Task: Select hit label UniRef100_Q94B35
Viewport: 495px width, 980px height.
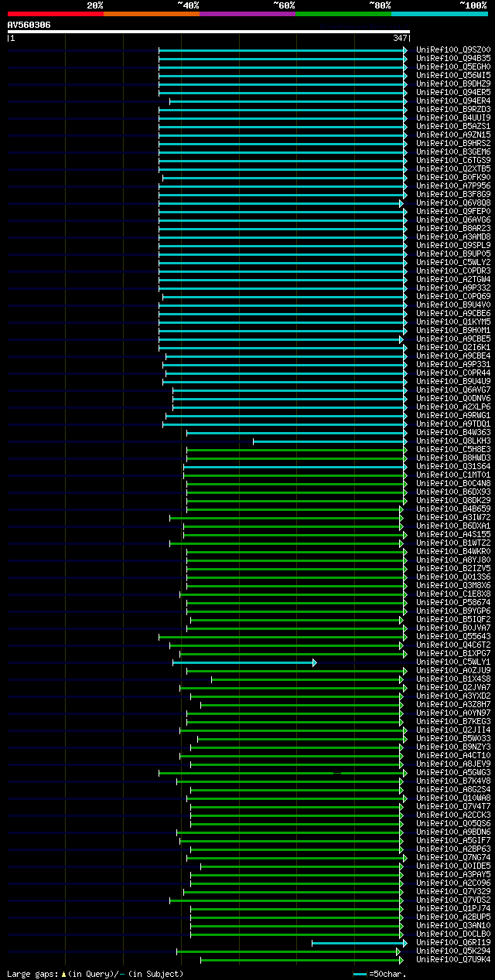Action: click(x=453, y=58)
